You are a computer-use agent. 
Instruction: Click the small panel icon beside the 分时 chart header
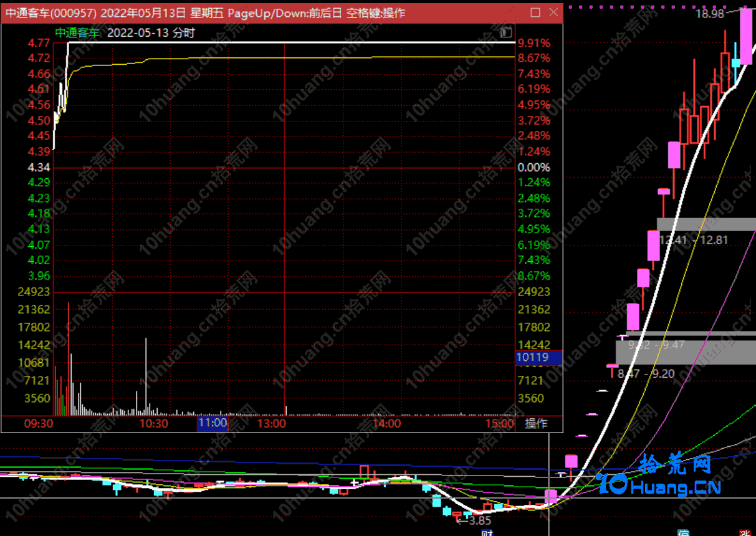(506, 32)
